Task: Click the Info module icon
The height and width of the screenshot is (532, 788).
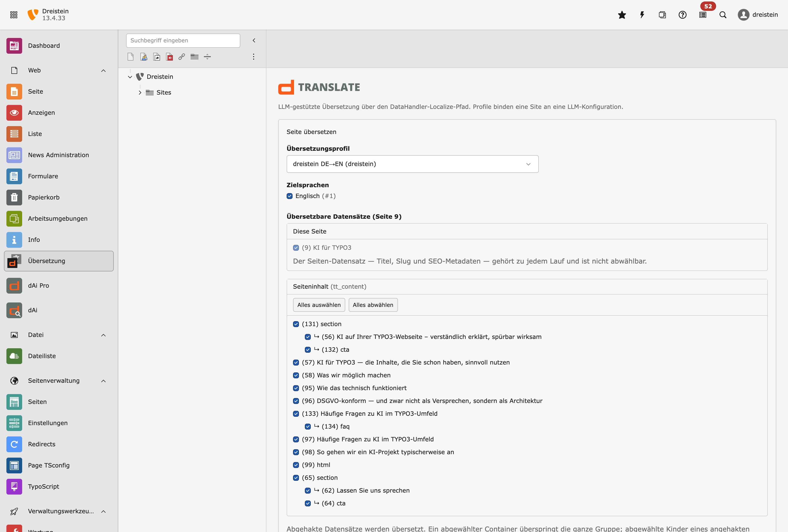Action: pos(14,240)
